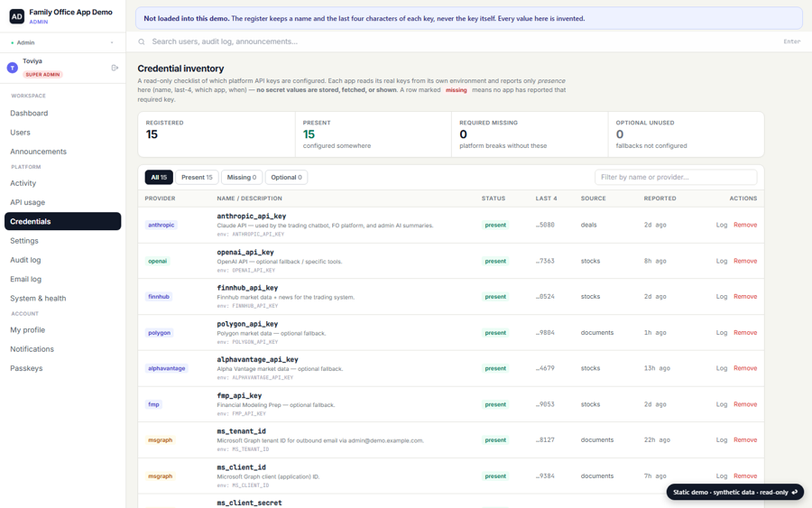The image size is (812, 508).
Task: Open Log for polygon_api_key
Action: [722, 332]
